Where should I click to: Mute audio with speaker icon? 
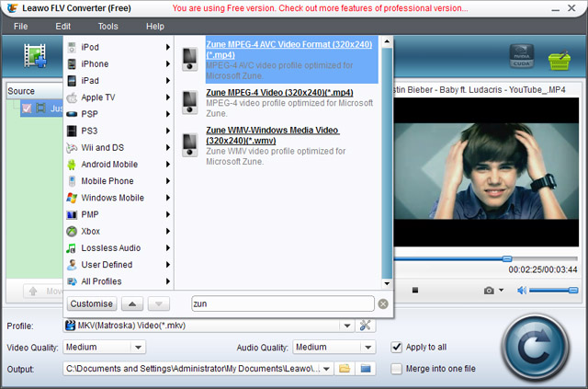click(522, 291)
